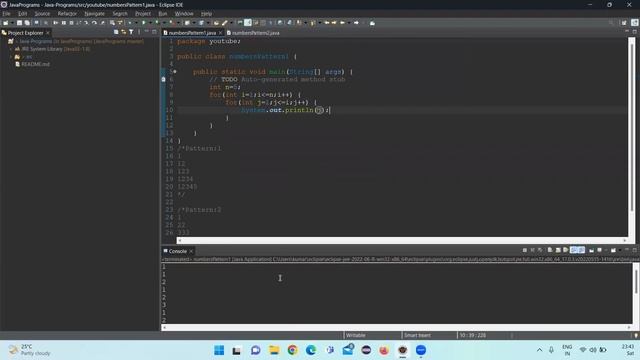The image size is (640, 360).
Task: Click the Back navigation arrow in toolbar
Action: pos(342,23)
